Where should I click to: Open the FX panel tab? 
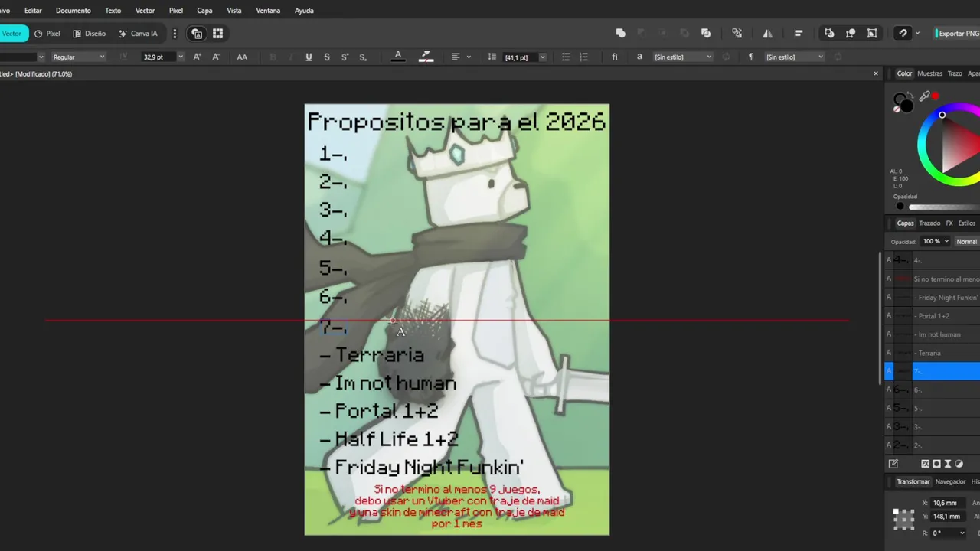(949, 223)
